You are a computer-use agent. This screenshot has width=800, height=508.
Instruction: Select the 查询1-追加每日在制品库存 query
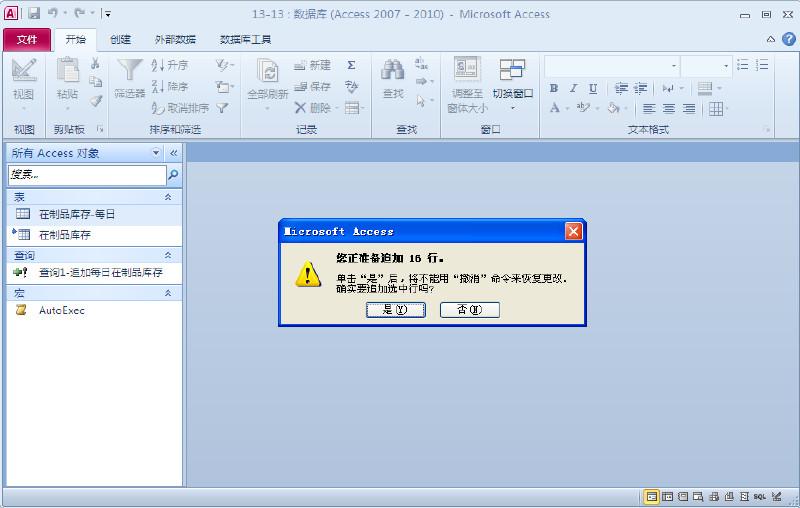[94, 272]
